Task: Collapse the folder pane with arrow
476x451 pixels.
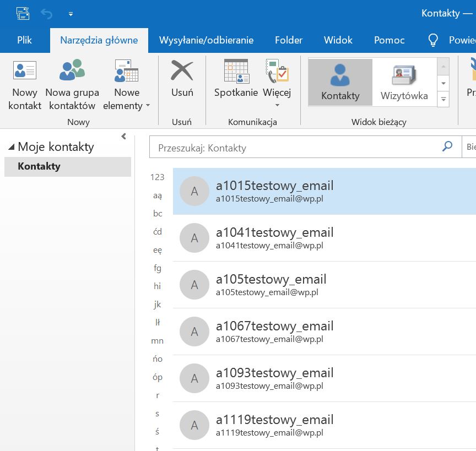Action: click(123, 136)
